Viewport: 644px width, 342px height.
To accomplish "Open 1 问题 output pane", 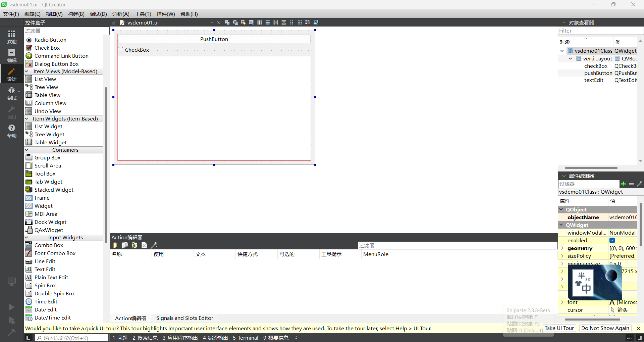I will click(120, 338).
